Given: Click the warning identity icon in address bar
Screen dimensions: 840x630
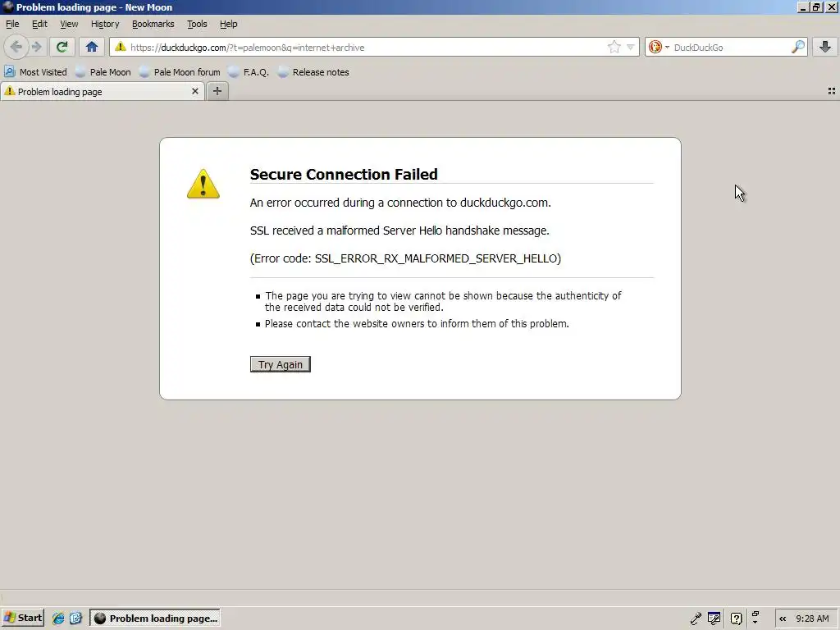Looking at the screenshot, I should click(x=121, y=47).
